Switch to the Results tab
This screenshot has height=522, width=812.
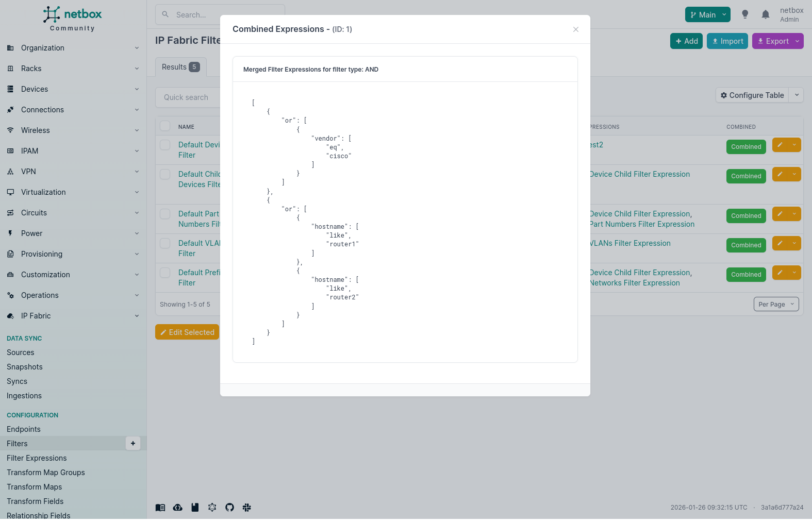coord(180,67)
